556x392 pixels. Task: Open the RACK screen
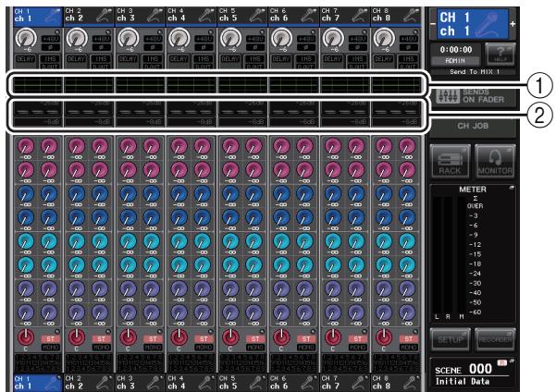point(451,161)
